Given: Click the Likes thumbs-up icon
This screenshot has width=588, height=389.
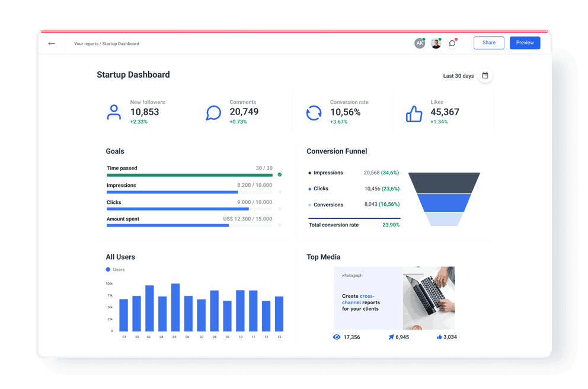Looking at the screenshot, I should [x=414, y=112].
